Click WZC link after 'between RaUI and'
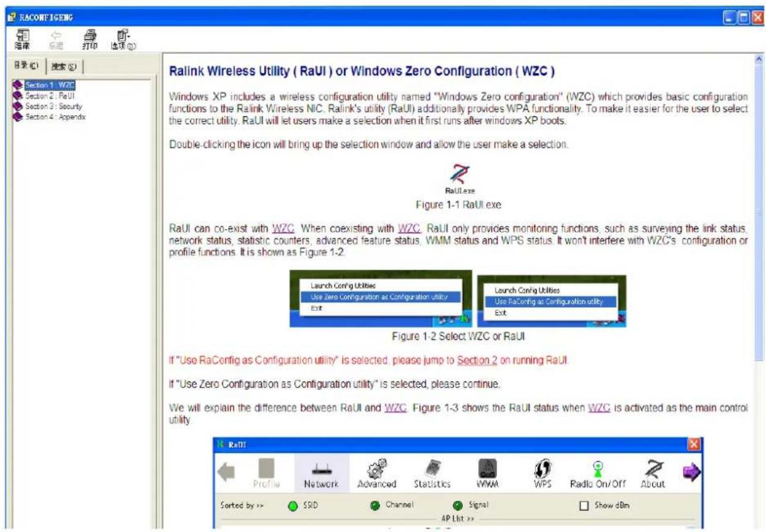The image size is (766, 532). pos(395,408)
